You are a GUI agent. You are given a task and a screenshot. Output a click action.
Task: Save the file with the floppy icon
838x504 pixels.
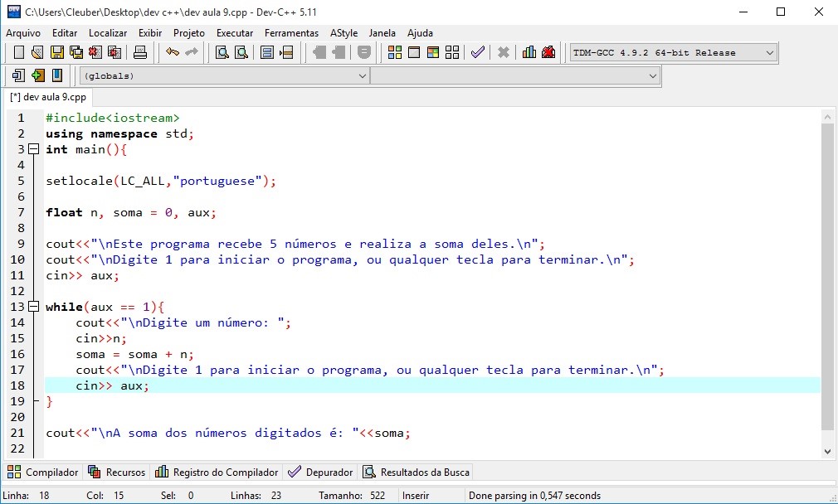point(56,52)
